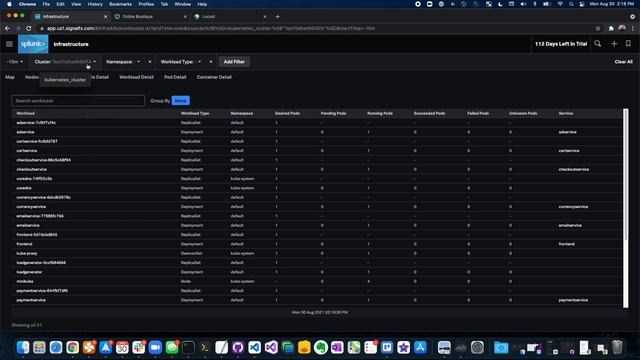Open the Namespace filter dropdown
This screenshot has width=640, height=360.
tap(123, 62)
